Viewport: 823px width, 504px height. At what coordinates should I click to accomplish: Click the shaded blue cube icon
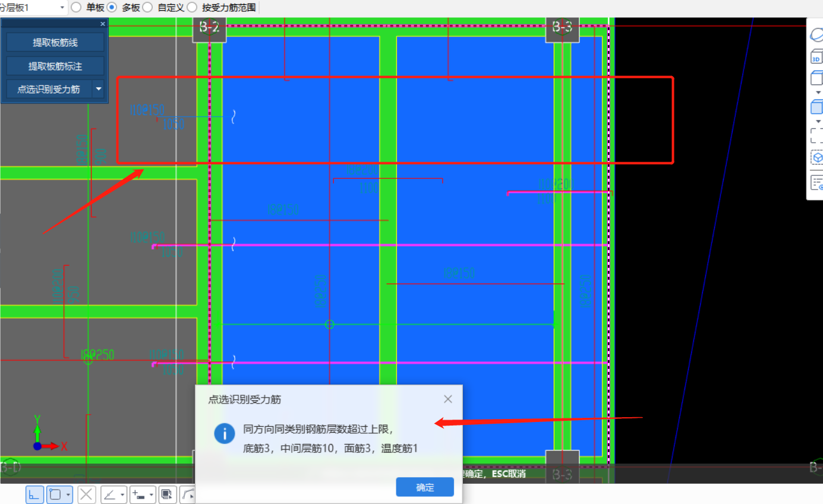click(x=817, y=107)
